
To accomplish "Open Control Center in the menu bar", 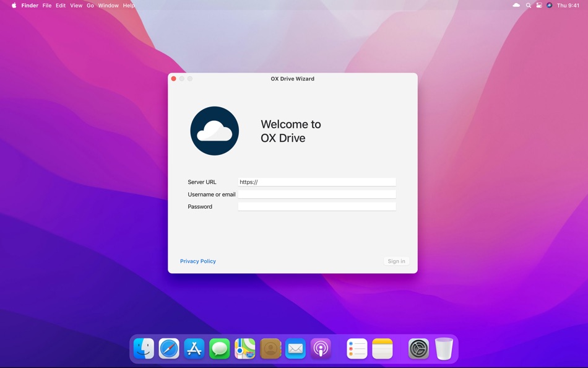I will pyautogui.click(x=539, y=5).
